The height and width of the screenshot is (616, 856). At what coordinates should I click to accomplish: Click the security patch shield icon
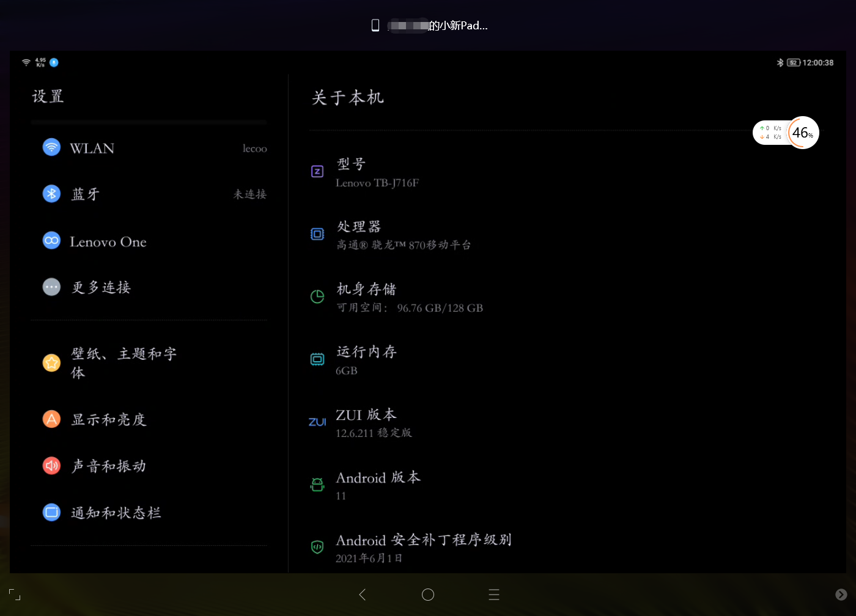point(317,547)
